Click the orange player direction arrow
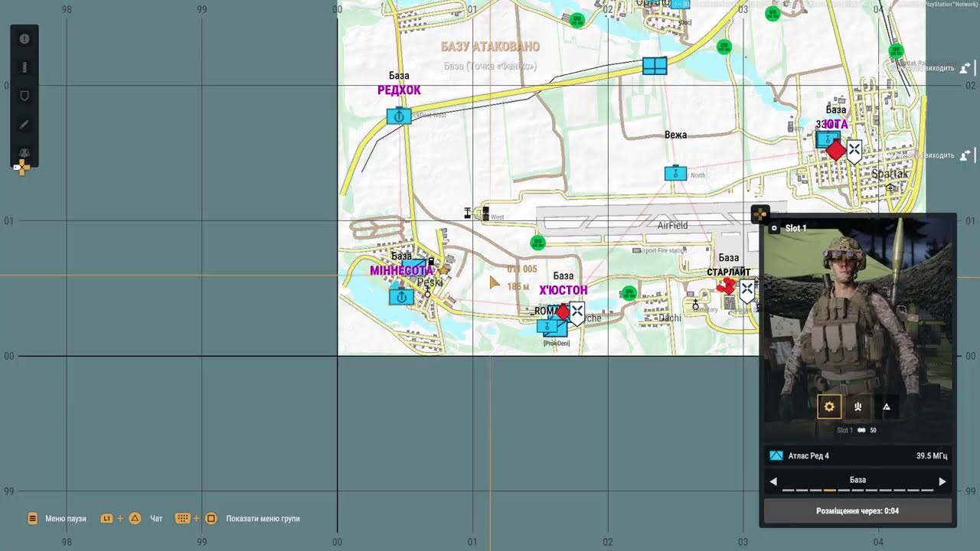This screenshot has width=980, height=551. click(494, 282)
